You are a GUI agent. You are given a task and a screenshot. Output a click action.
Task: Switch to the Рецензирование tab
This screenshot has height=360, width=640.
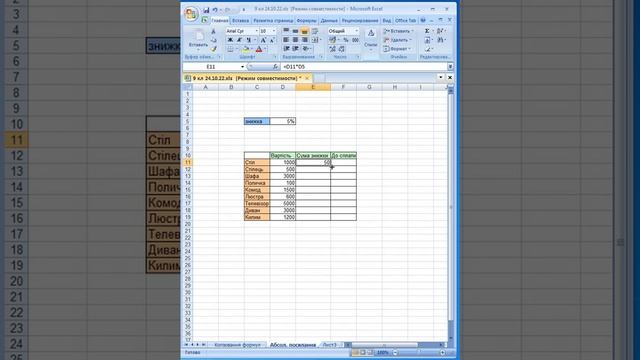[360, 20]
